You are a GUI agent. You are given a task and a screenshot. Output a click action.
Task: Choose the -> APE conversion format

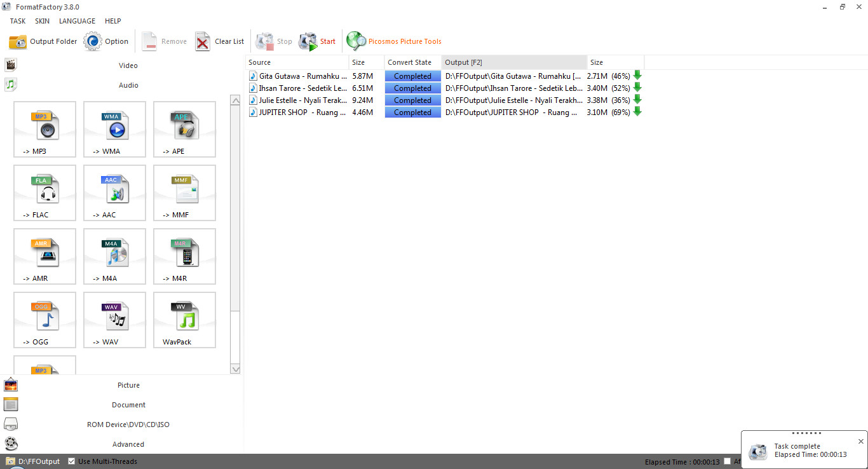[184, 130]
